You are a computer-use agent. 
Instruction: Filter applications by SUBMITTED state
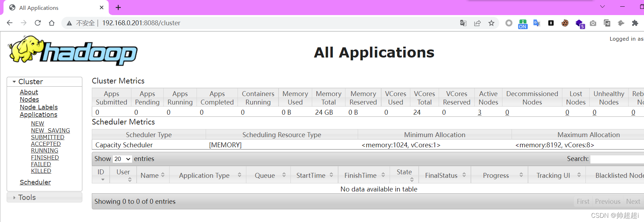coord(48,137)
